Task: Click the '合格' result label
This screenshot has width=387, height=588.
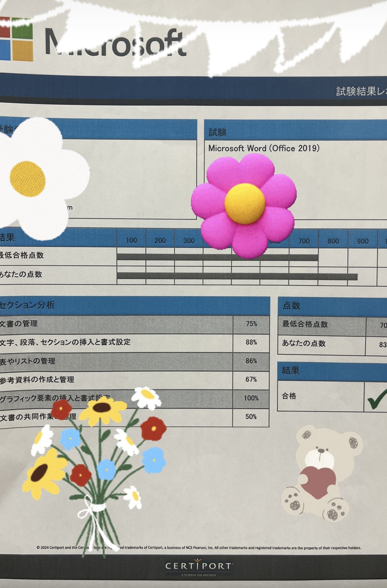Action: tap(289, 396)
